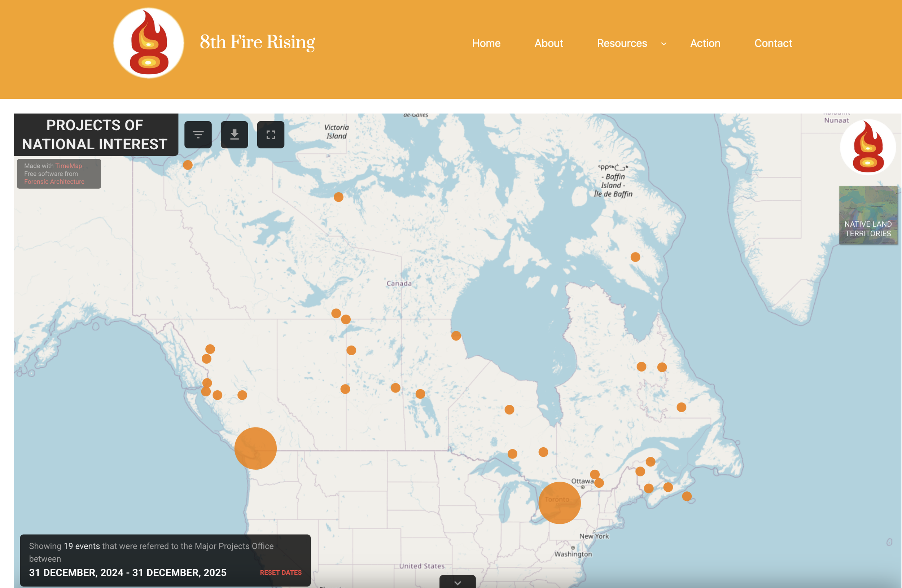Click the flame logo on map corner
The image size is (902, 588).
coord(868,148)
